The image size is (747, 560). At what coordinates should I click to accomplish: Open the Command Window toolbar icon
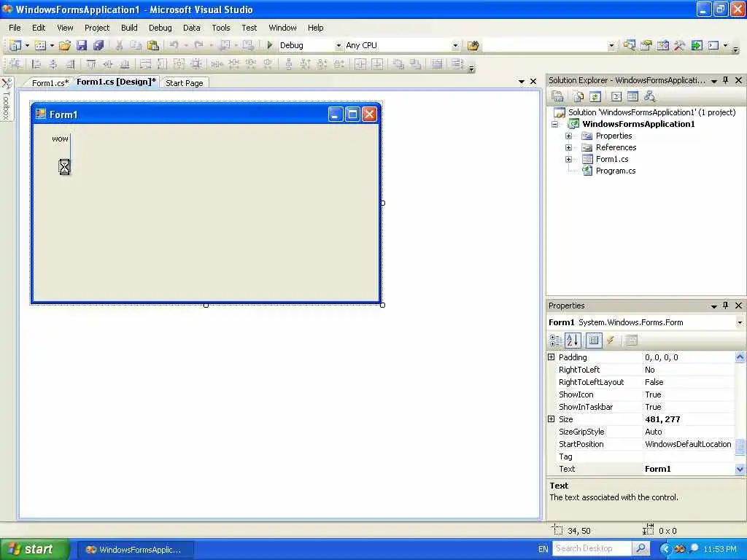[713, 46]
